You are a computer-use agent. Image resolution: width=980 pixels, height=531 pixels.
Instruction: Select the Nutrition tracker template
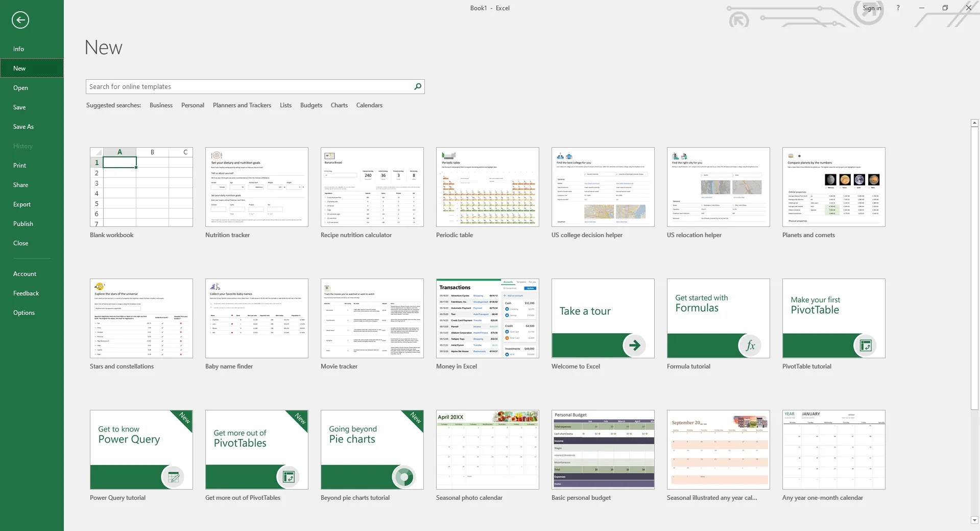257,187
